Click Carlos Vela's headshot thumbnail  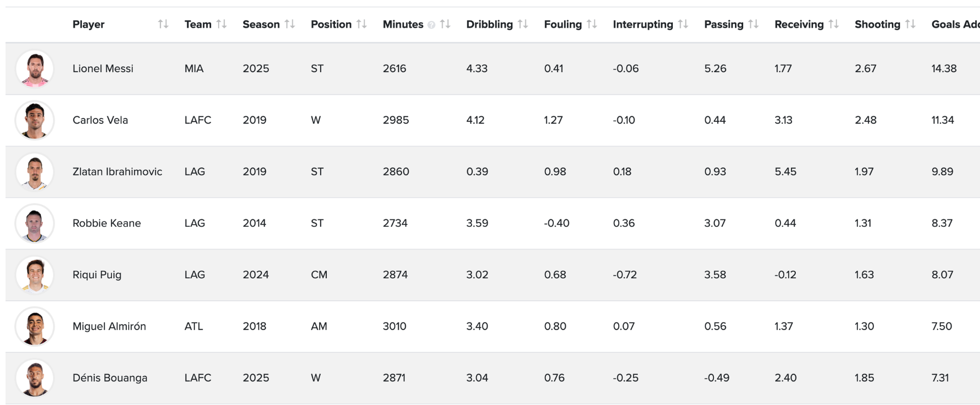tap(35, 120)
